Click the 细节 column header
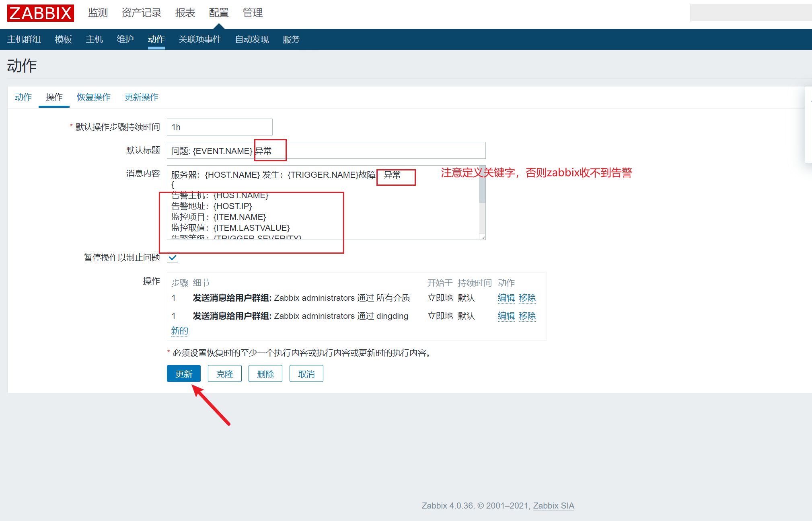The height and width of the screenshot is (521, 812). click(x=201, y=283)
